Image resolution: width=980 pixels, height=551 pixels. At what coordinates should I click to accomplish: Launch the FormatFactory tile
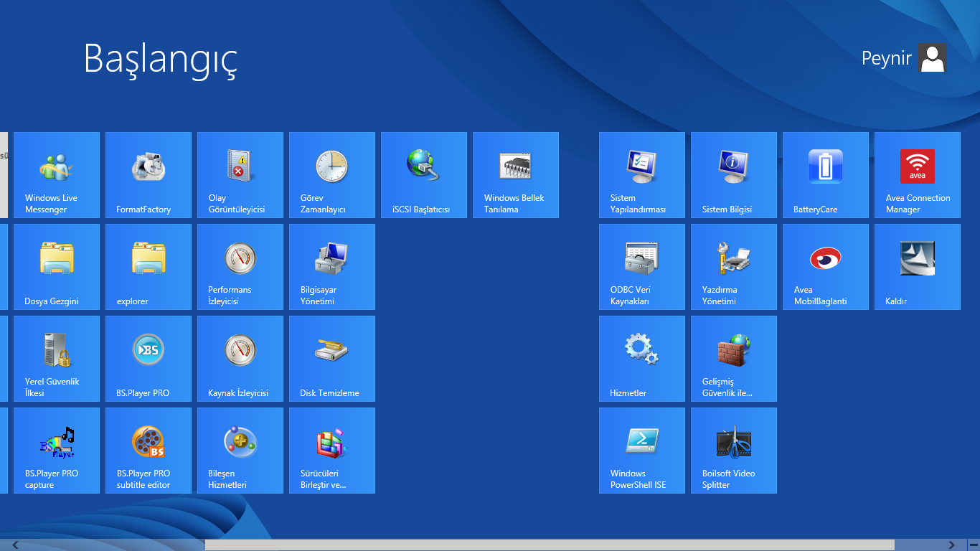click(149, 175)
